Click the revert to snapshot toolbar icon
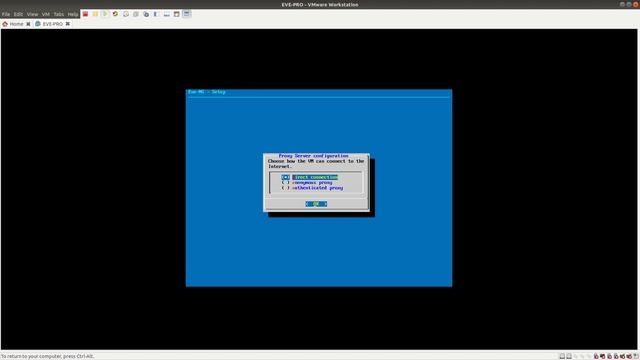Image resolution: width=640 pixels, height=360 pixels. point(136,14)
